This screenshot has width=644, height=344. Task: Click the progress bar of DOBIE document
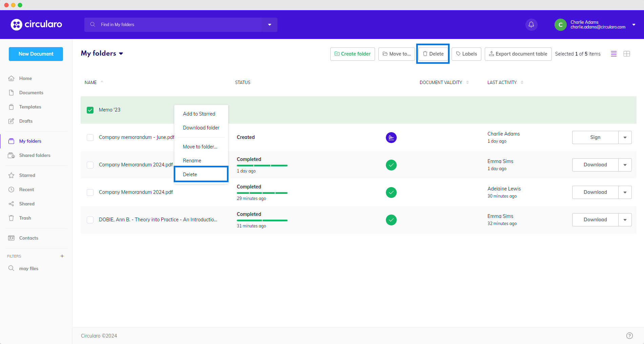point(262,220)
